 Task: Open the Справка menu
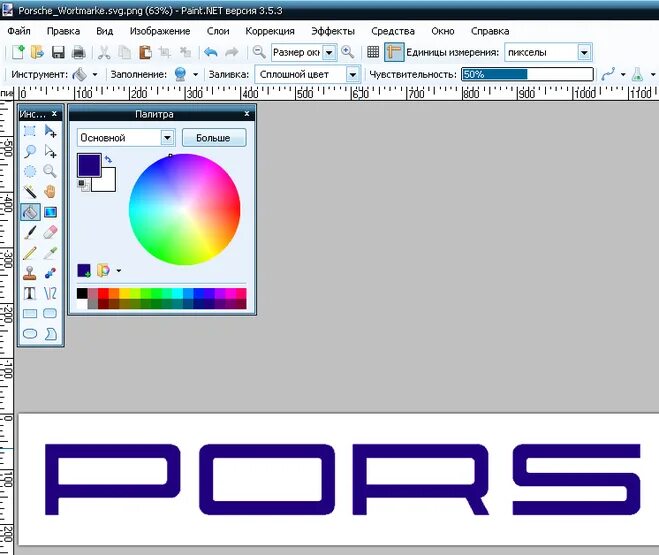(490, 31)
